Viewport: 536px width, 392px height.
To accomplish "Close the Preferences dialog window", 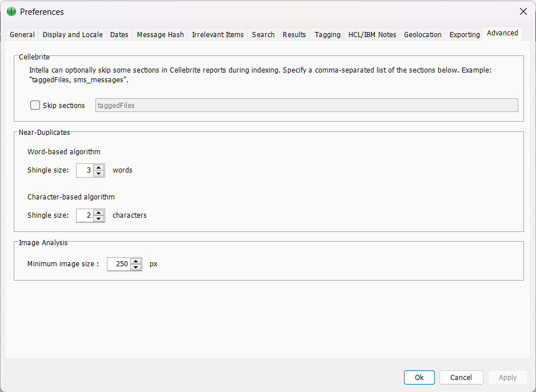I will click(x=523, y=11).
